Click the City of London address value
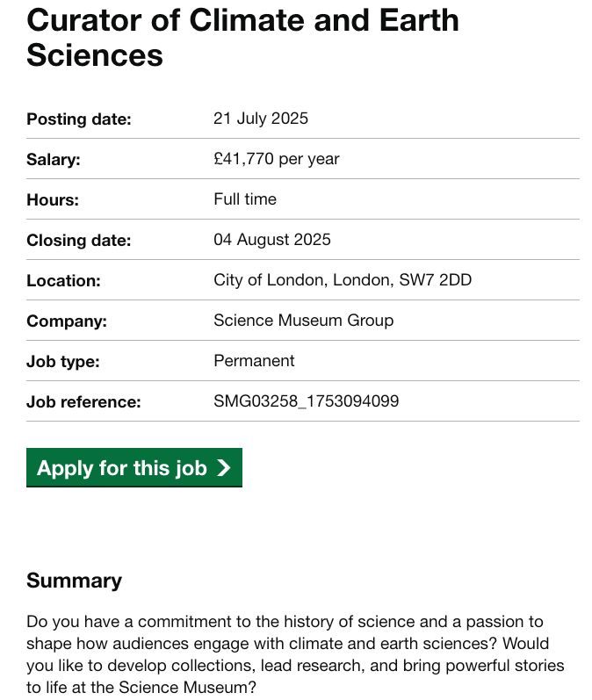Screen dimensions: 592x700 [343, 280]
